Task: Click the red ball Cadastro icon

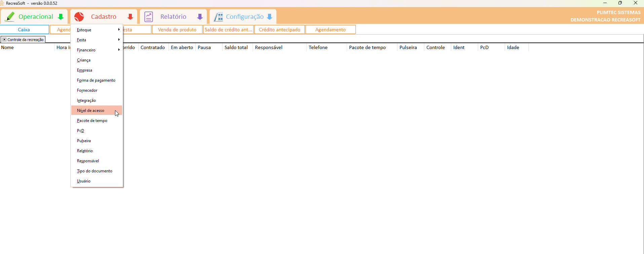Action: (x=79, y=16)
